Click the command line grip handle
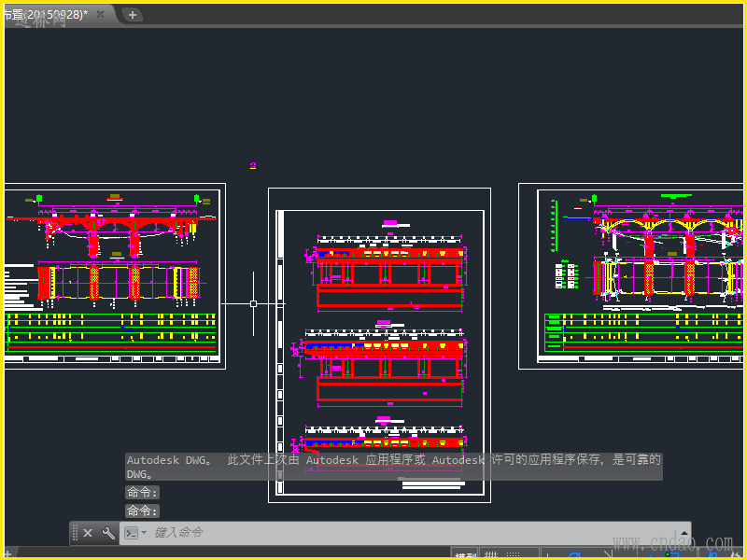747x560 pixels. click(75, 533)
